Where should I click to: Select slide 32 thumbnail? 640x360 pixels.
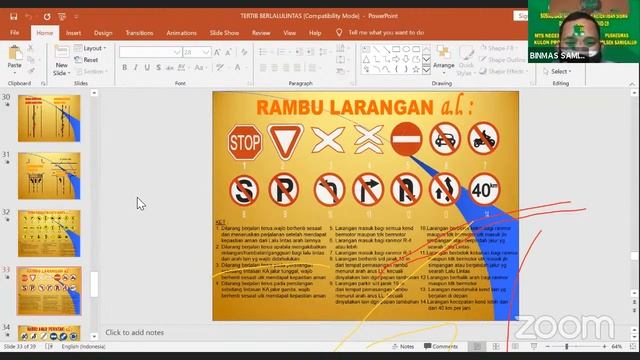pyautogui.click(x=49, y=233)
